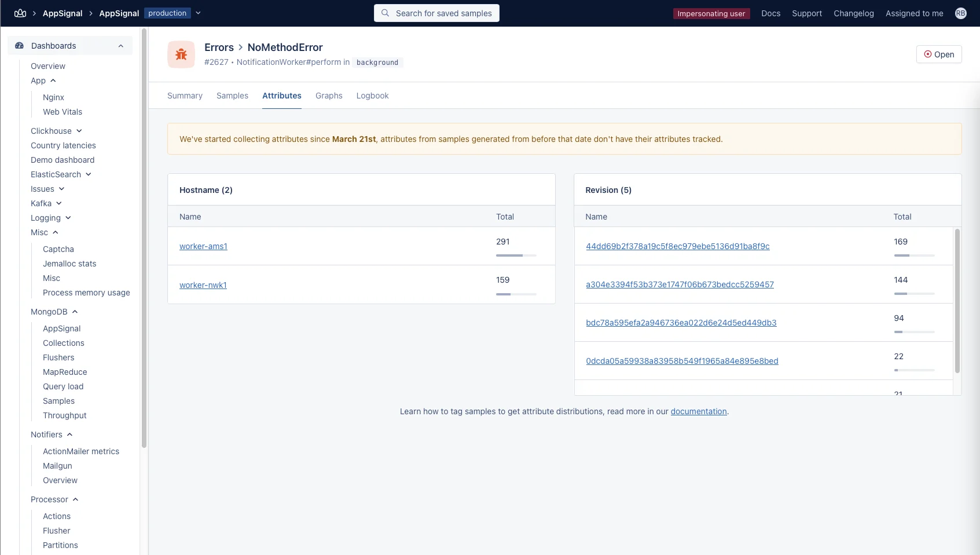The height and width of the screenshot is (555, 980).
Task: Open the Demo dashboard item
Action: (x=63, y=160)
